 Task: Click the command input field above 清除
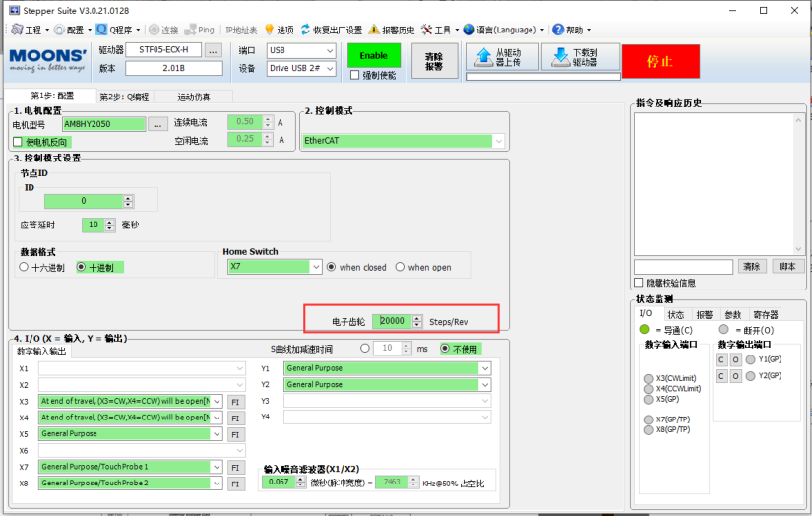683,266
